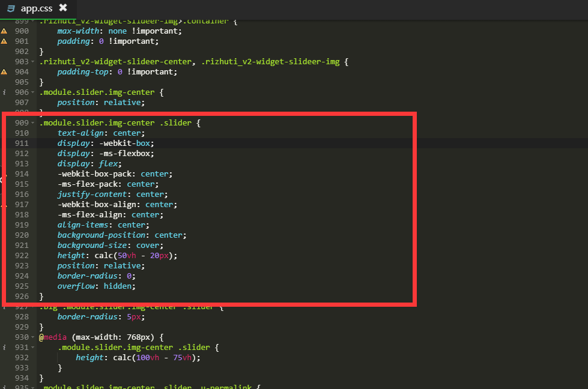Image resolution: width=588 pixels, height=389 pixels.
Task: Switch to the app.css tab
Action: coord(36,8)
